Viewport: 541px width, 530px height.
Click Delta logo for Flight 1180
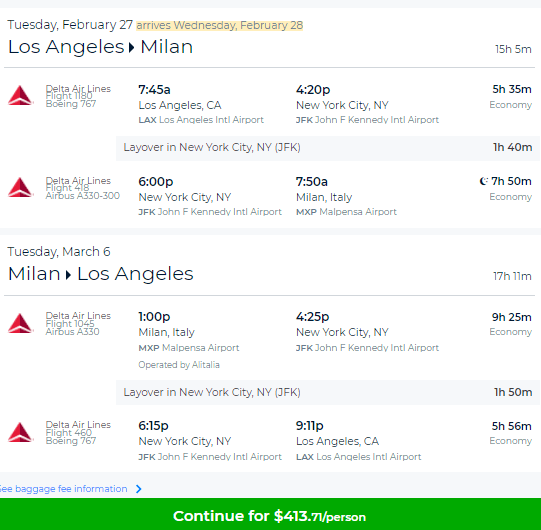coord(20,95)
